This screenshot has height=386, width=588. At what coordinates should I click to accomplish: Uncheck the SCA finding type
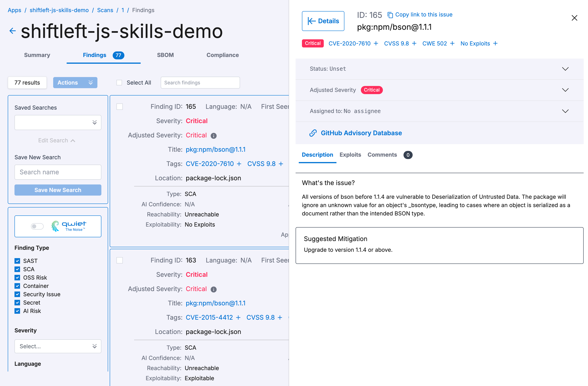point(17,269)
